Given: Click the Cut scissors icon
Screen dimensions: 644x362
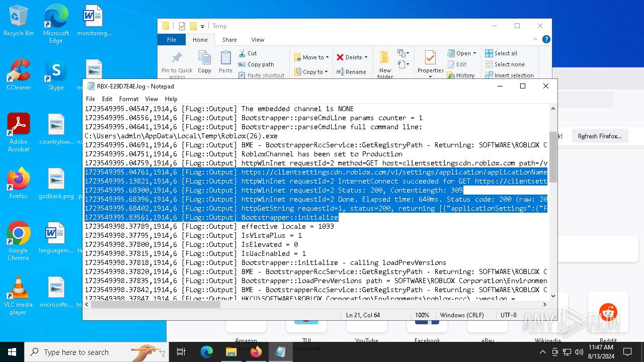Looking at the screenshot, I should [242, 53].
